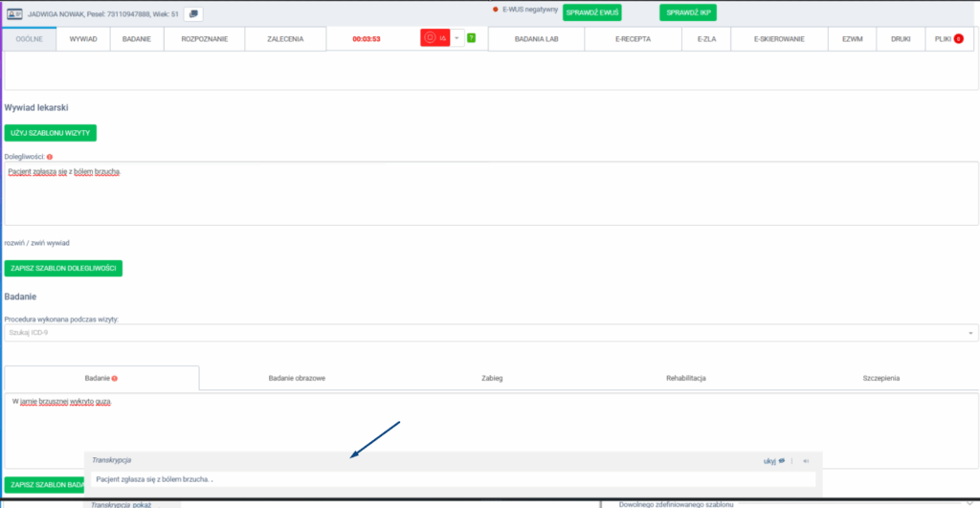Open the Dowolnego zdefiniowanego szablonu dropdown
Screen dimensions: 980x508
click(x=969, y=503)
